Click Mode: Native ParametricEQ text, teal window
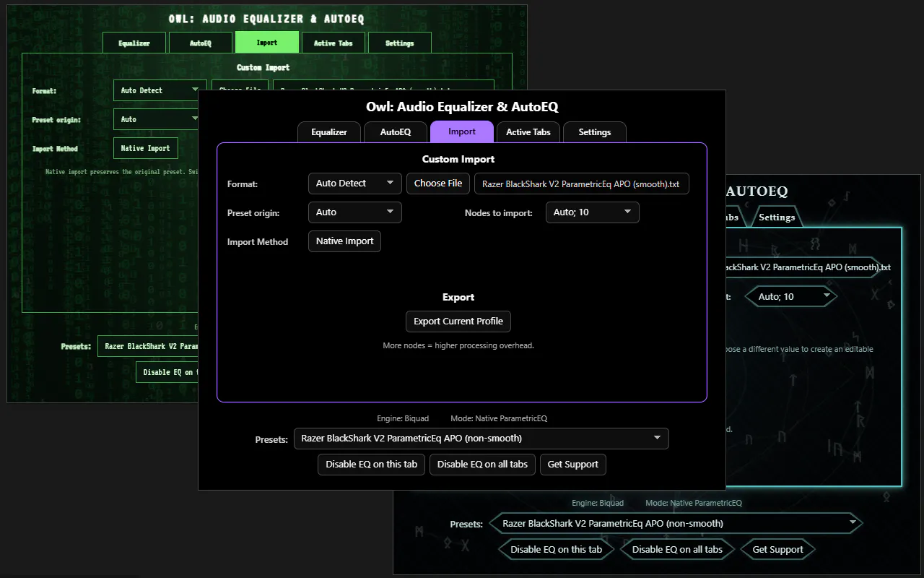Viewport: 924px width, 578px height. tap(694, 503)
